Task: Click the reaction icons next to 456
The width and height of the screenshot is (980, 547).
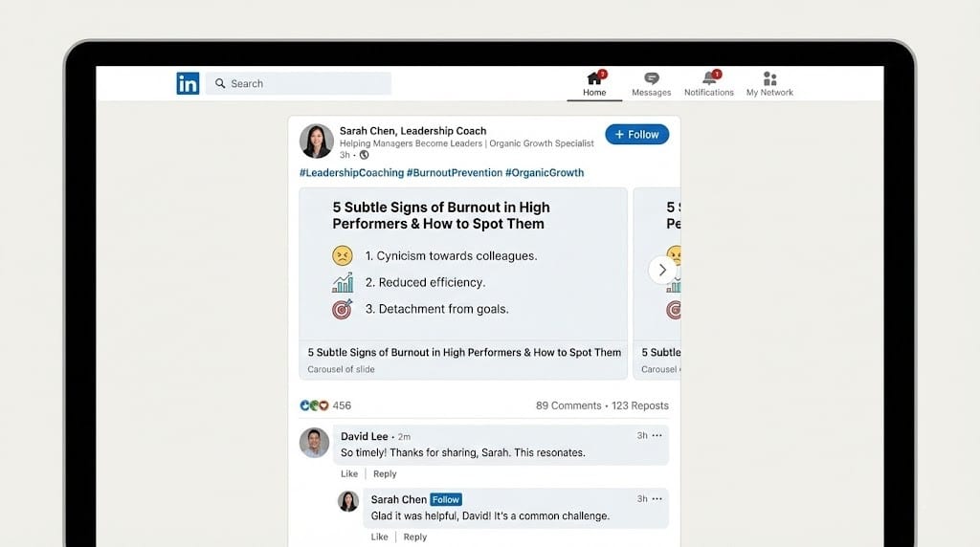Action: pos(314,405)
